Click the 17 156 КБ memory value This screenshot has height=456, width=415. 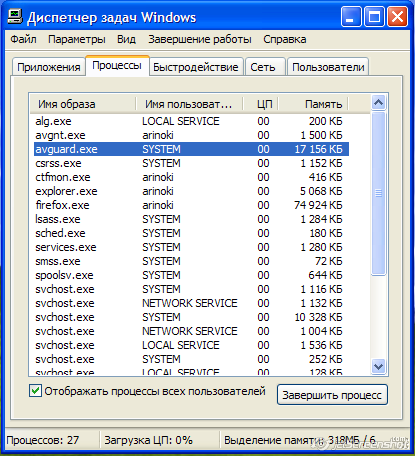click(x=318, y=149)
